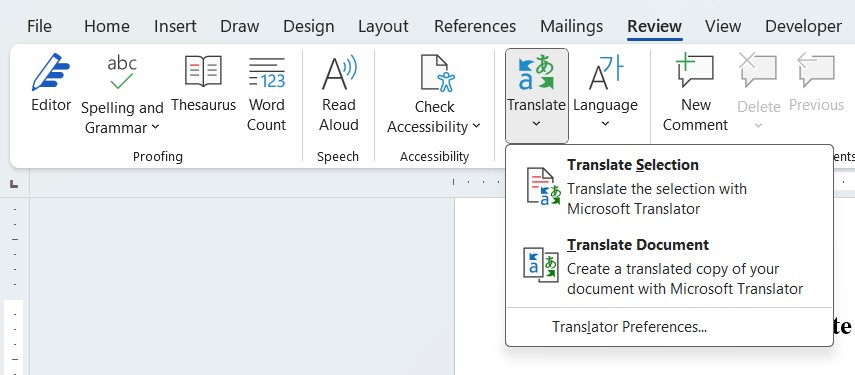Expand the Check Accessibility dropdown arrow
Viewport: 855px width, 375px height.
[477, 126]
